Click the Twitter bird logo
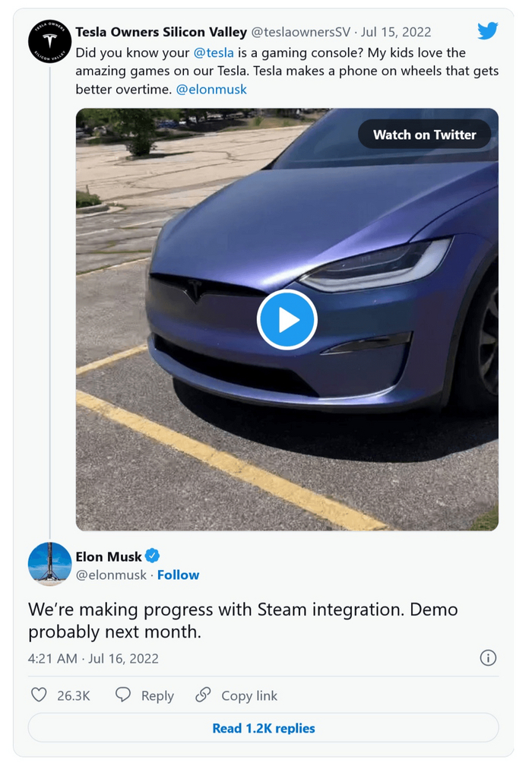The height and width of the screenshot is (763, 532). 487,31
